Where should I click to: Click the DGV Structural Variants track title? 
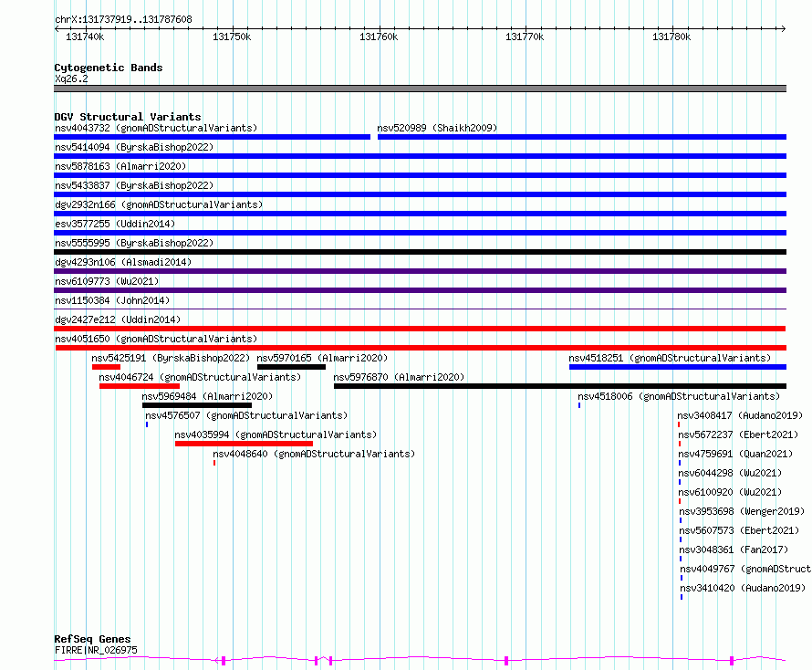(x=128, y=117)
